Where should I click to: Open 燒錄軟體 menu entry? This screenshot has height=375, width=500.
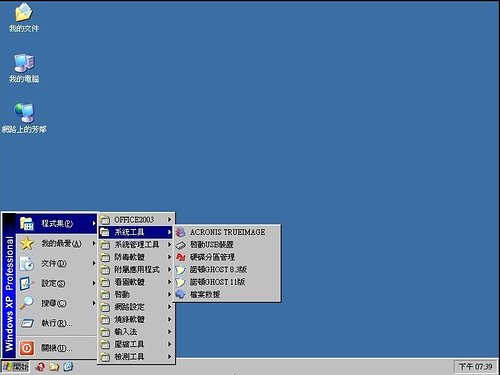coord(136,319)
